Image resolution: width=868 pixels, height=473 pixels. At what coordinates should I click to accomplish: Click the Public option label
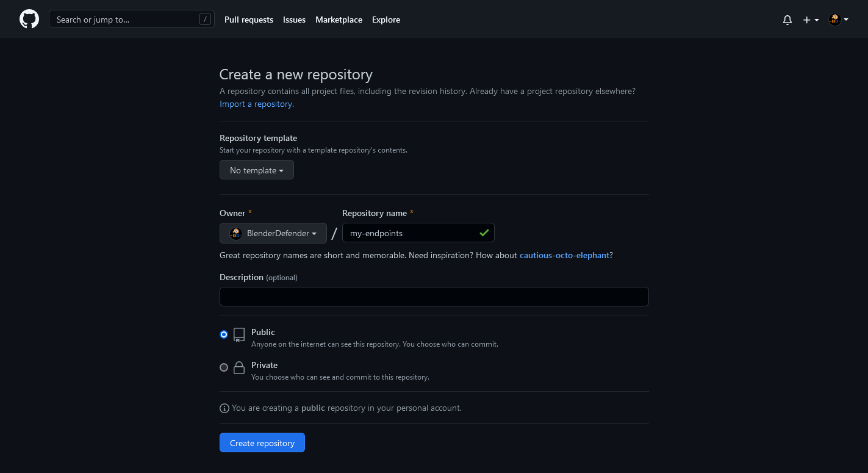click(263, 332)
